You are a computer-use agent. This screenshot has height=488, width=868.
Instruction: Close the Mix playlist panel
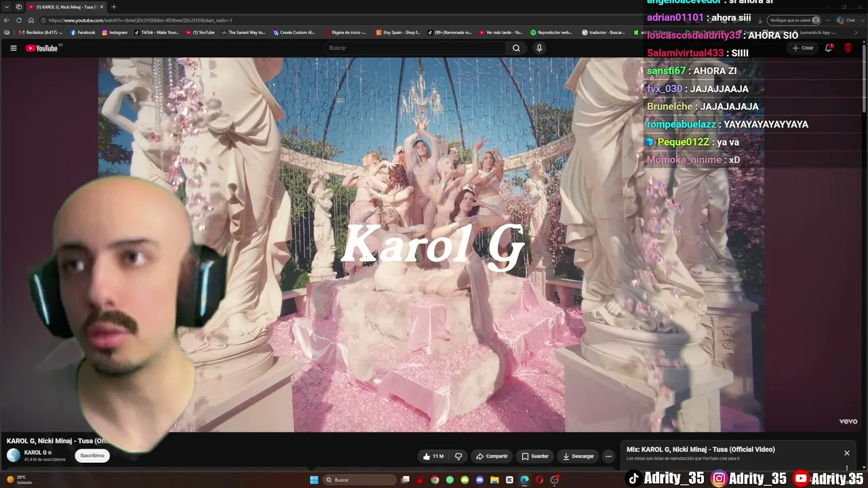pos(846,453)
